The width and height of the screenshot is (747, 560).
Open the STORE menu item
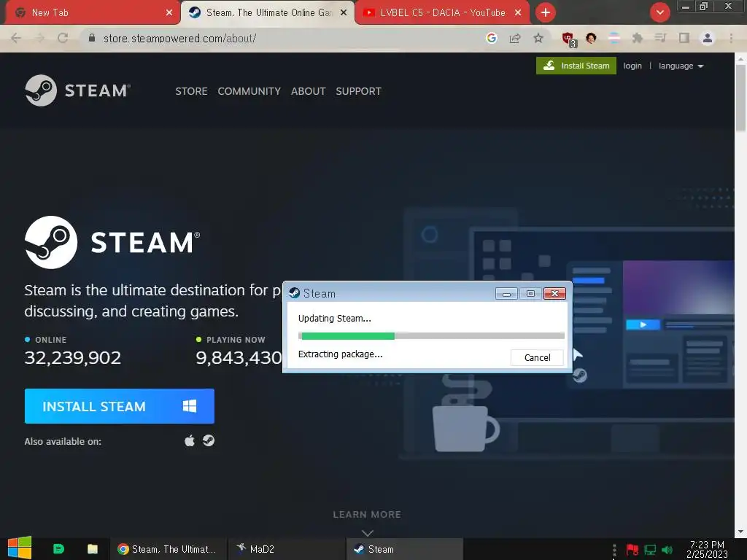tap(191, 91)
